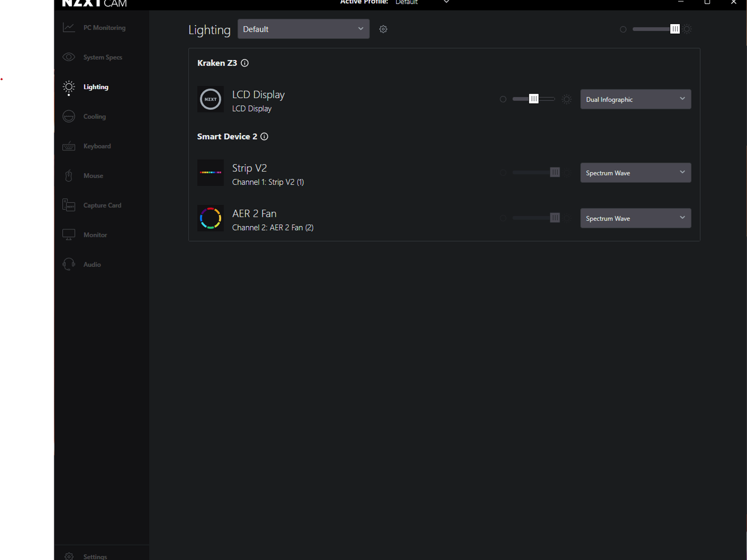The width and height of the screenshot is (747, 560).
Task: Open PC Monitoring chart icon in sidebar
Action: [x=69, y=28]
